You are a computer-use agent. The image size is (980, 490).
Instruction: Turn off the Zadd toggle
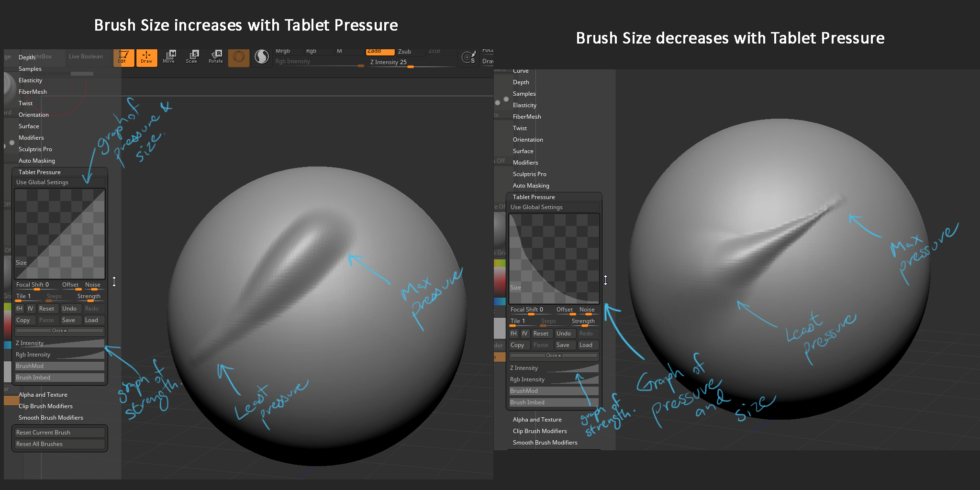[380, 52]
